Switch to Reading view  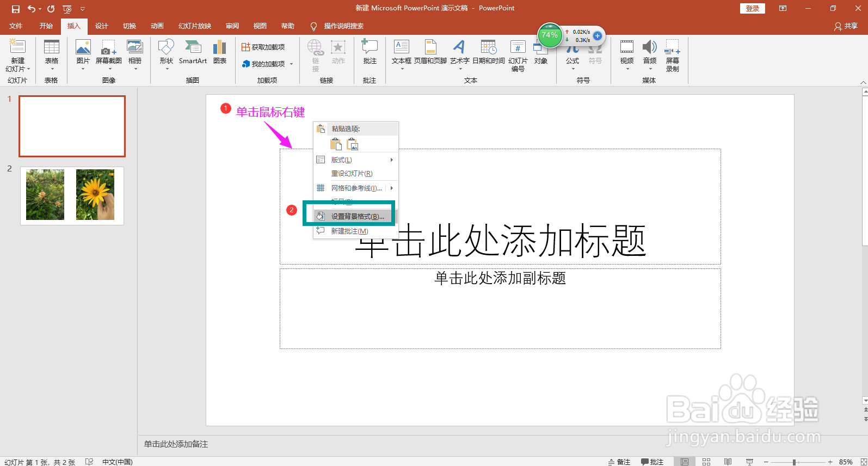(x=728, y=462)
